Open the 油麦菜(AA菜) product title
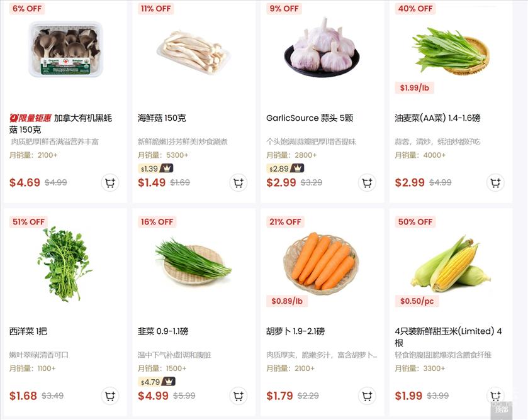Image resolution: width=528 pixels, height=420 pixels. tap(437, 118)
